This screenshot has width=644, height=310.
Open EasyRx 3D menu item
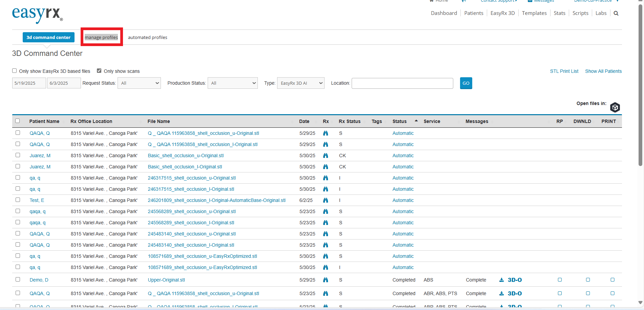point(502,13)
